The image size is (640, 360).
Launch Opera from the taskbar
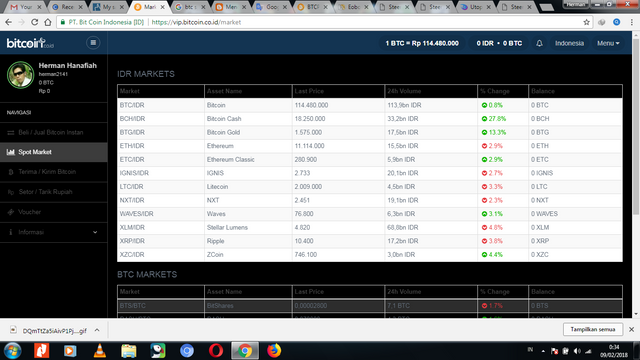tap(216, 351)
